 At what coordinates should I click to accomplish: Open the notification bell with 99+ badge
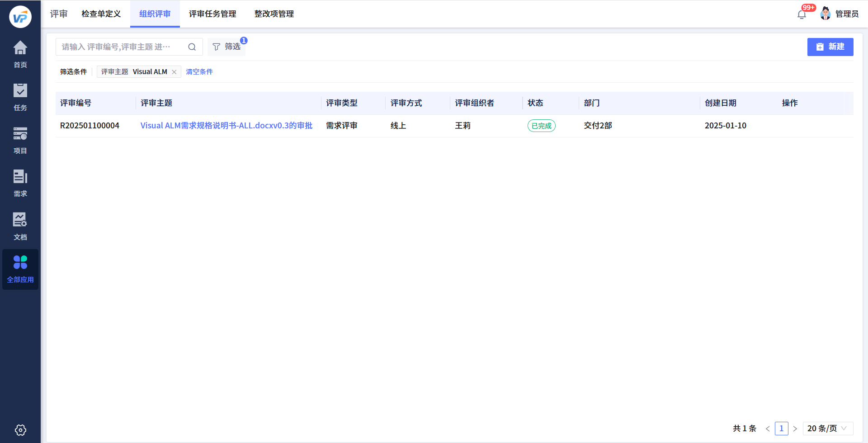[802, 14]
